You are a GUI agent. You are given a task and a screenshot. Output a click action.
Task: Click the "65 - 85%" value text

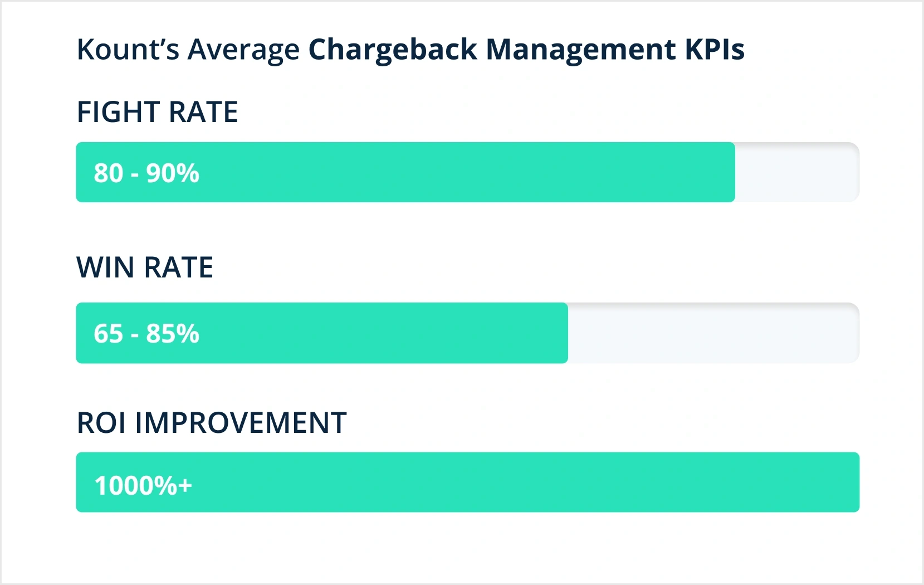(146, 334)
